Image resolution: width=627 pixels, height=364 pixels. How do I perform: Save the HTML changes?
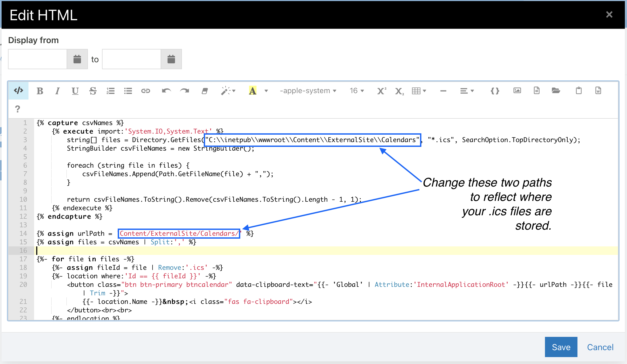pos(561,347)
